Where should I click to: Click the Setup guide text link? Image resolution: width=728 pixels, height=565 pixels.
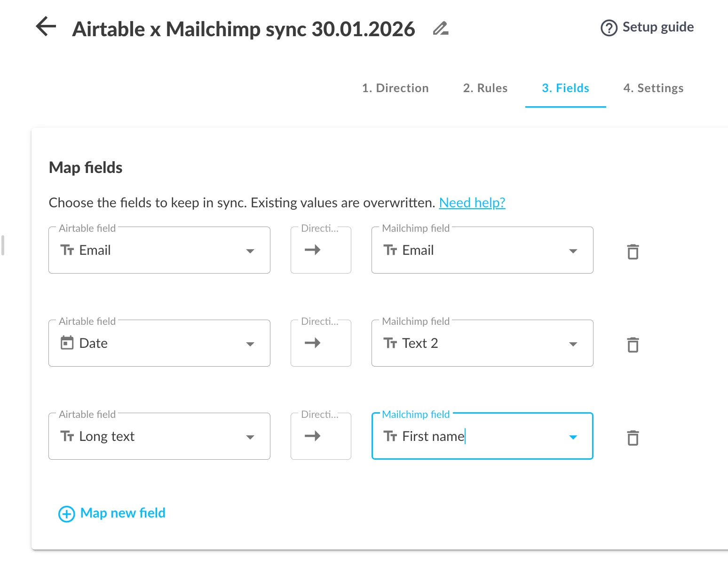658,27
